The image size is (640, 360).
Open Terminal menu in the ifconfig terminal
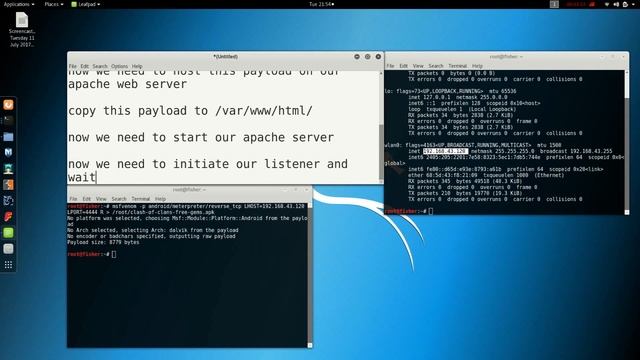pos(458,66)
